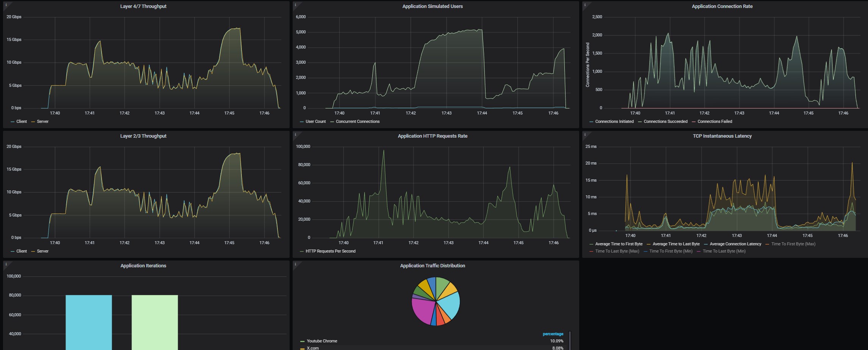Open the Application Iterations panel title menu

click(x=143, y=266)
